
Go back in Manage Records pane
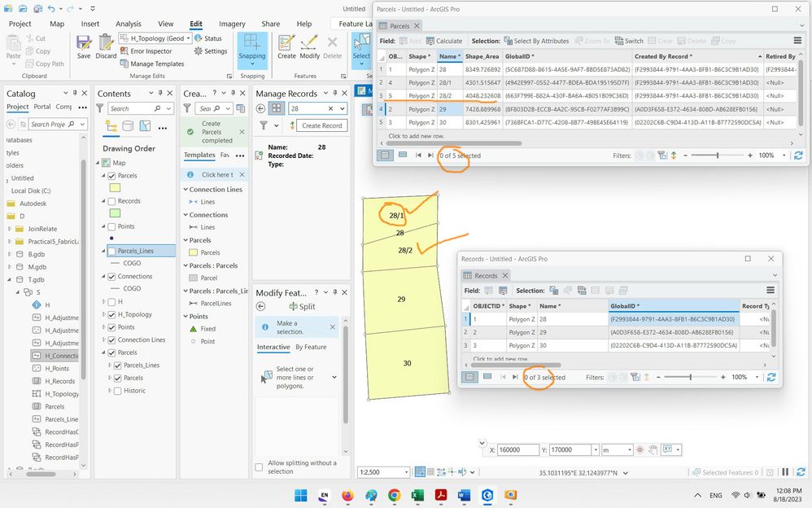pos(261,108)
